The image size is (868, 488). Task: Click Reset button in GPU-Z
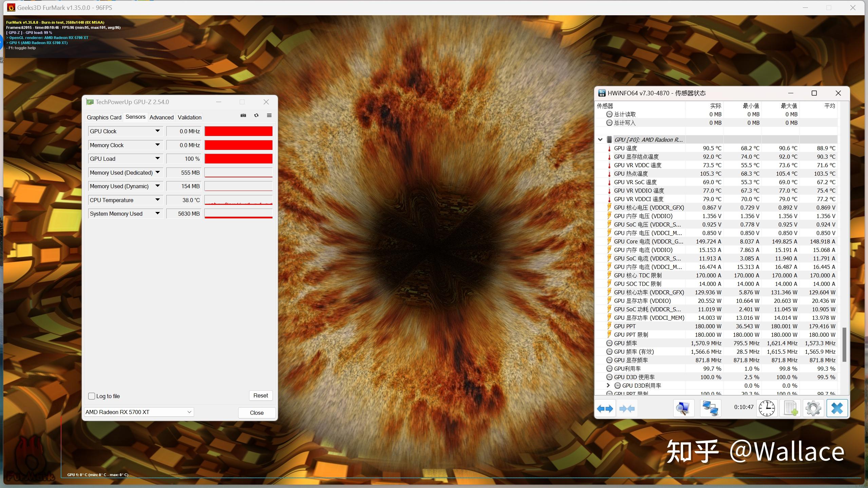pos(261,395)
